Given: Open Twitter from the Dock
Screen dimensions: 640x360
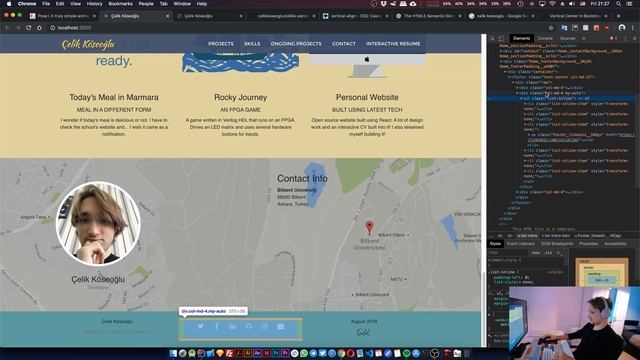Looking at the screenshot, I should click(322, 353).
